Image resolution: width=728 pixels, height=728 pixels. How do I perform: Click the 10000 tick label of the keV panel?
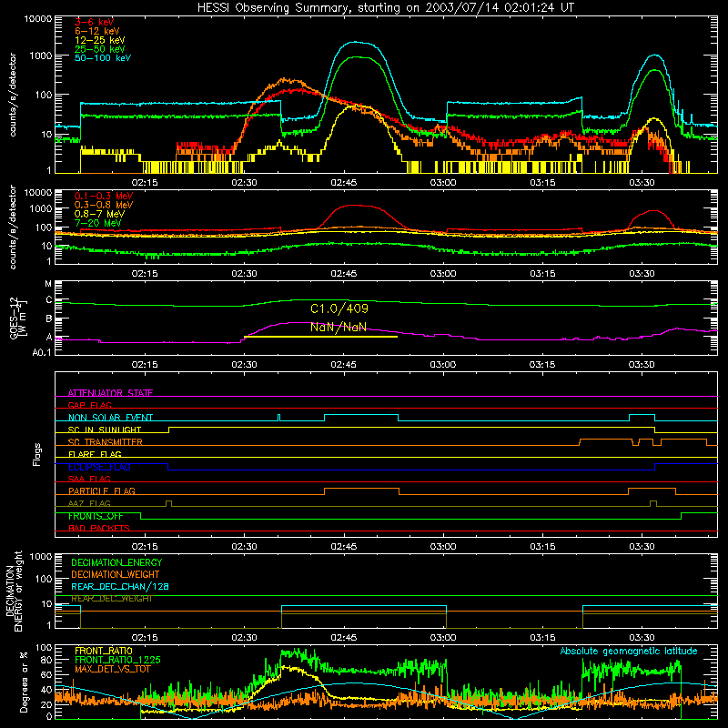[x=38, y=18]
